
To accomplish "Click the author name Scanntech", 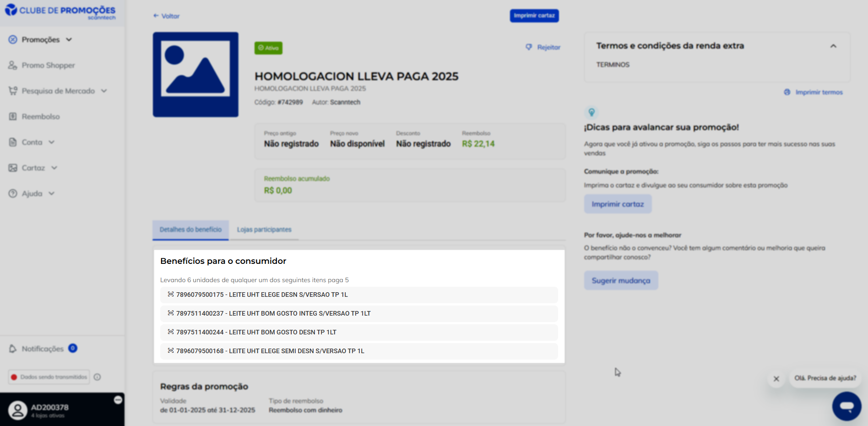I will click(x=345, y=102).
